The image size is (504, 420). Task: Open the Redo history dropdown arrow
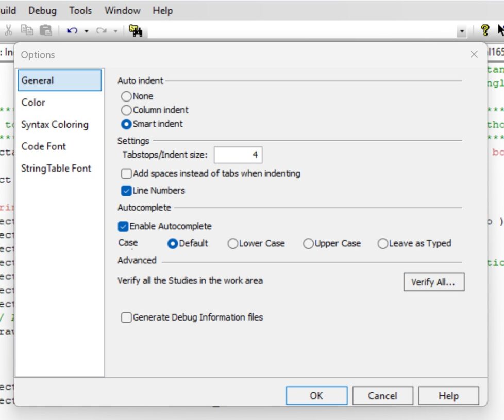click(x=115, y=31)
